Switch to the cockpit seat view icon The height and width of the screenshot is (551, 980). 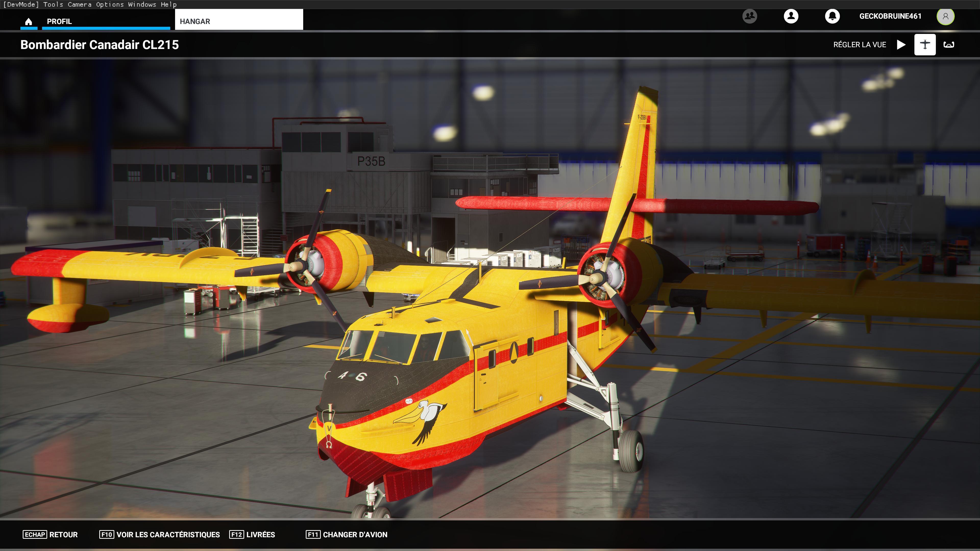948,44
